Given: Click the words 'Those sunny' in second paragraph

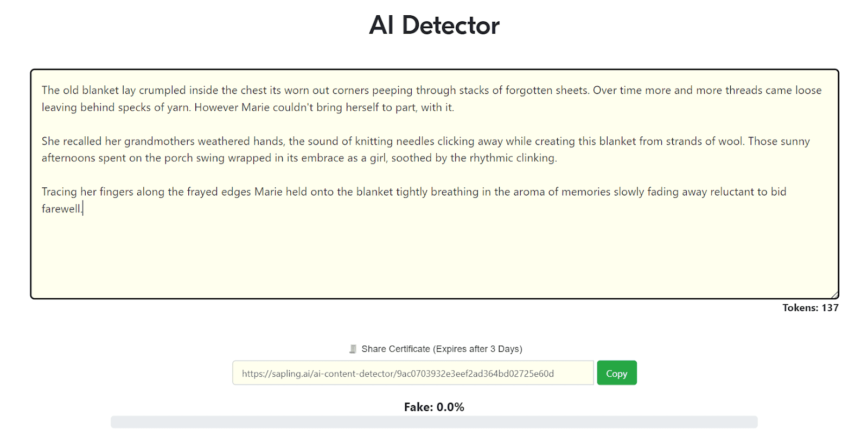Looking at the screenshot, I should (x=779, y=141).
